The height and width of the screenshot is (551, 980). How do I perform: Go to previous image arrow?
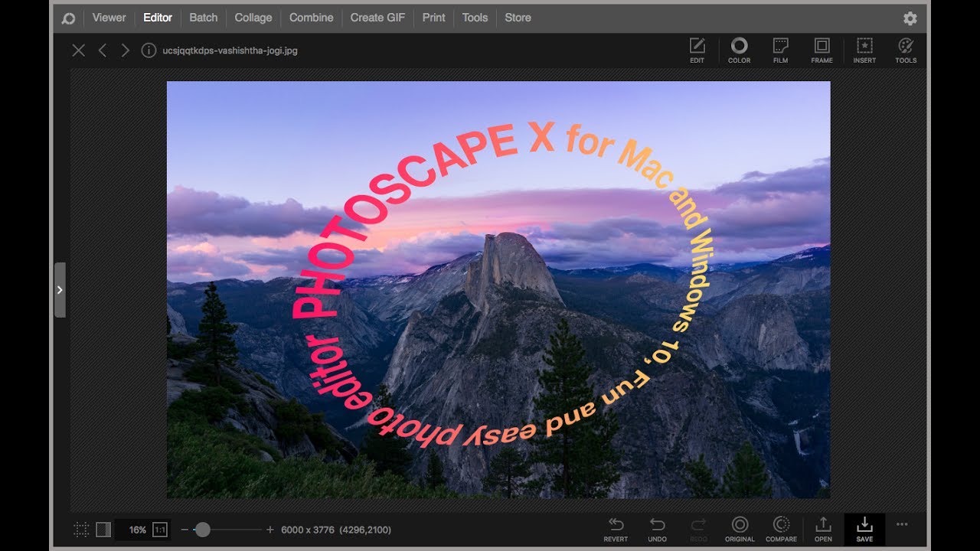(x=102, y=51)
